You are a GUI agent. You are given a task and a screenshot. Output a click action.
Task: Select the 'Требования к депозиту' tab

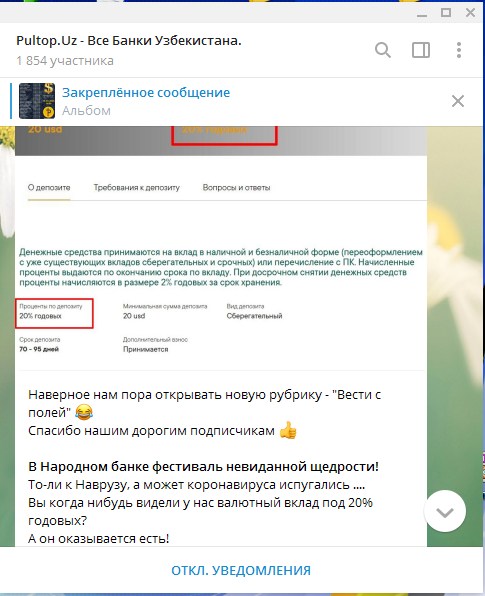pyautogui.click(x=136, y=187)
